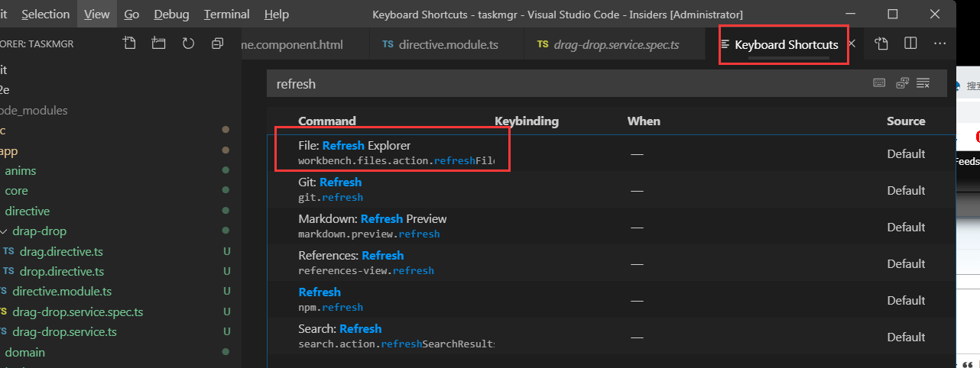The image size is (980, 368).
Task: Select the Git: Refresh command row
Action: tap(612, 190)
